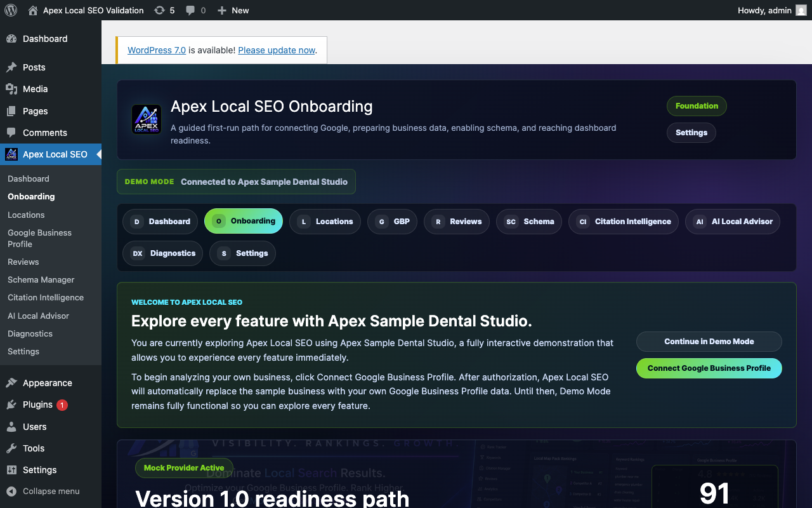812x508 pixels.
Task: Click the Dashboard gauge icon in the sidebar
Action: [11, 39]
